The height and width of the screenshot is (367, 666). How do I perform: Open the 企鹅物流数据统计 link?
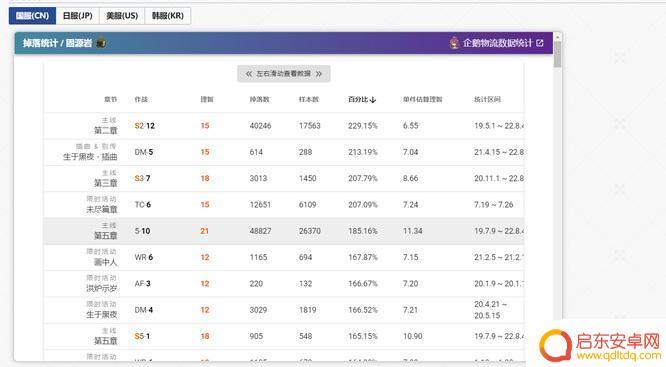(x=497, y=43)
